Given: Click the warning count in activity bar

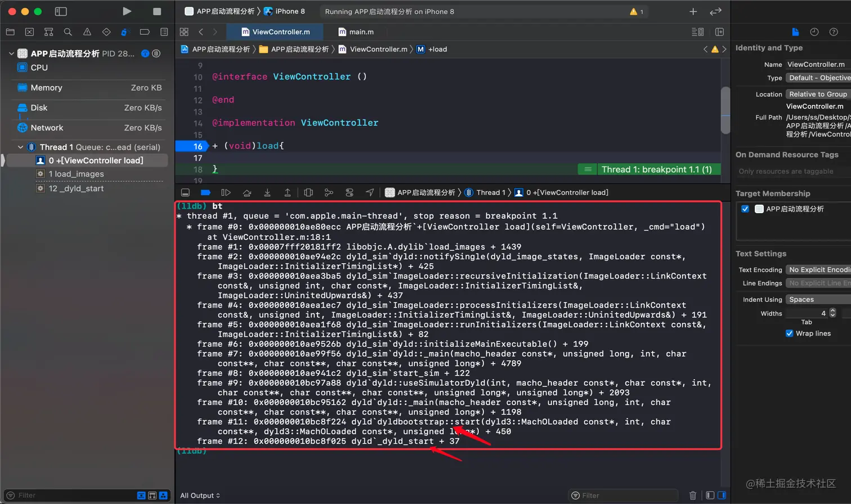Looking at the screenshot, I should click(637, 11).
